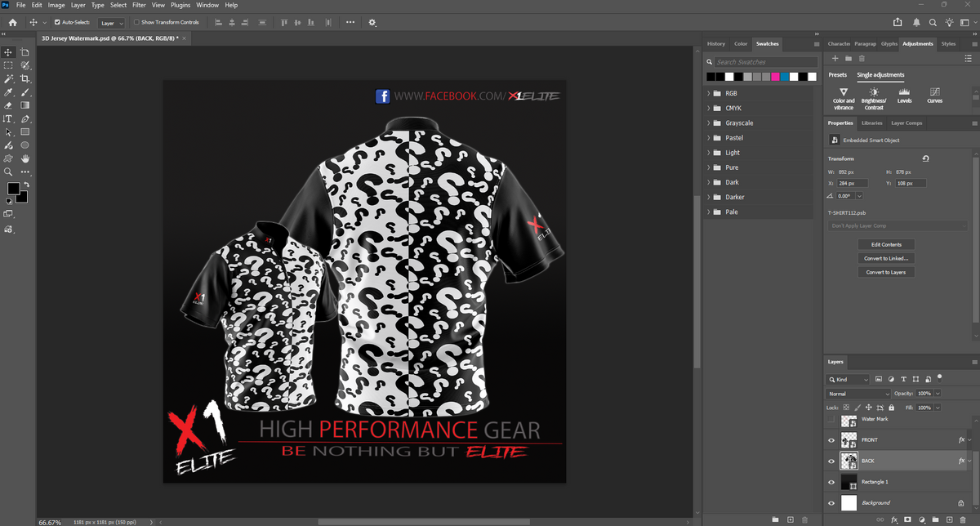Select the Pen tool

coord(25,119)
